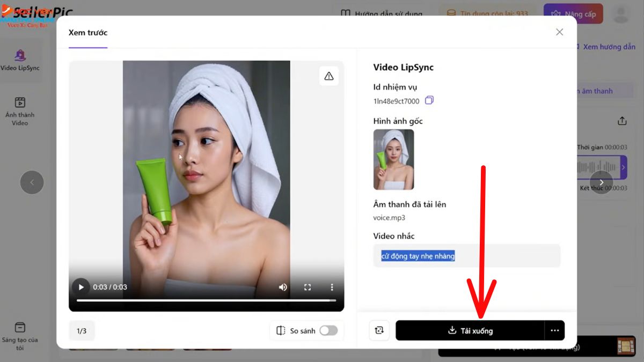Open the three-dot menu beside download
Image resolution: width=644 pixels, height=362 pixels.
tap(554, 331)
